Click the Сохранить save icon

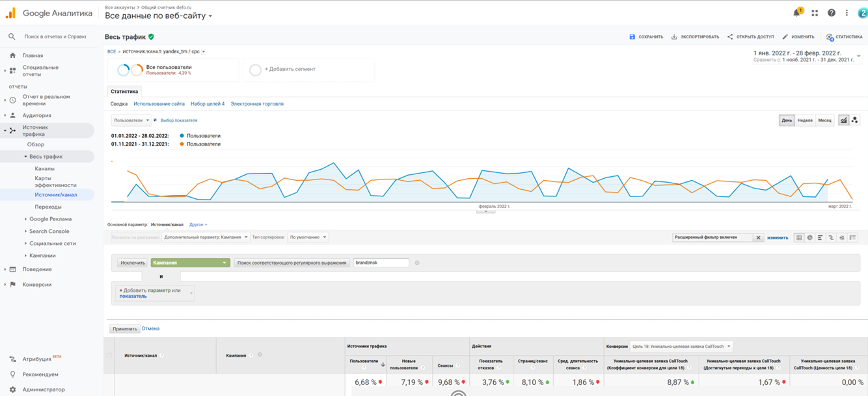632,37
